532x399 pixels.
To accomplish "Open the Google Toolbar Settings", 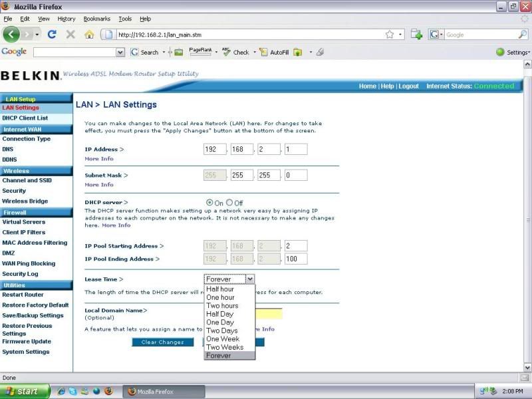I will click(x=513, y=52).
